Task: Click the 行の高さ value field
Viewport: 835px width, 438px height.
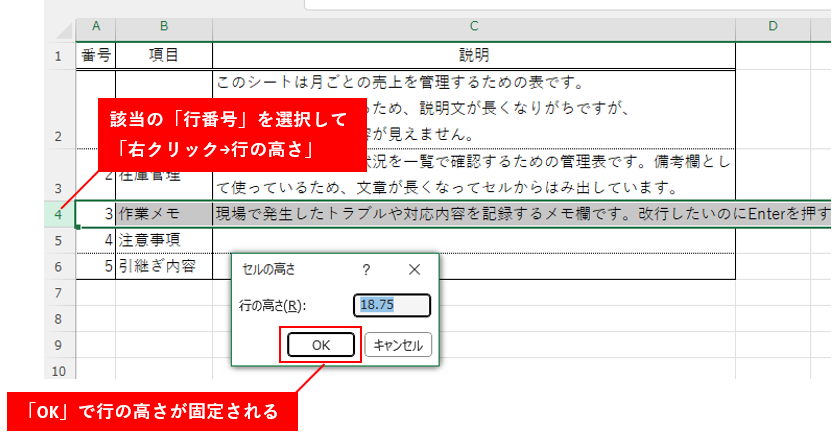Action: [x=392, y=306]
